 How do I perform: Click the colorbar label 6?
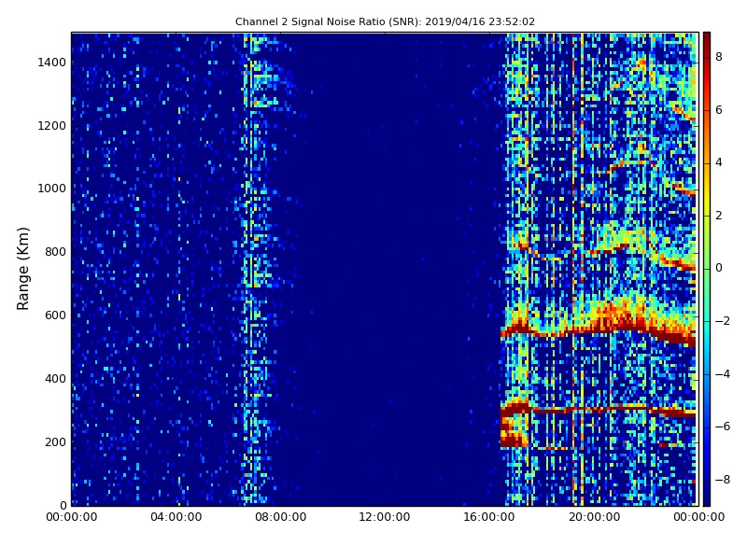[719, 110]
